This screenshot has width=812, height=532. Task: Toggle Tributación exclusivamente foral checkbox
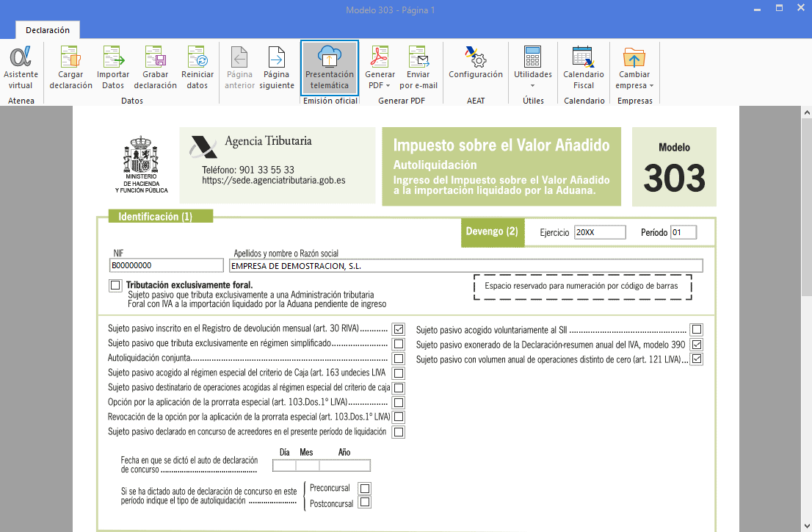pyautogui.click(x=115, y=285)
